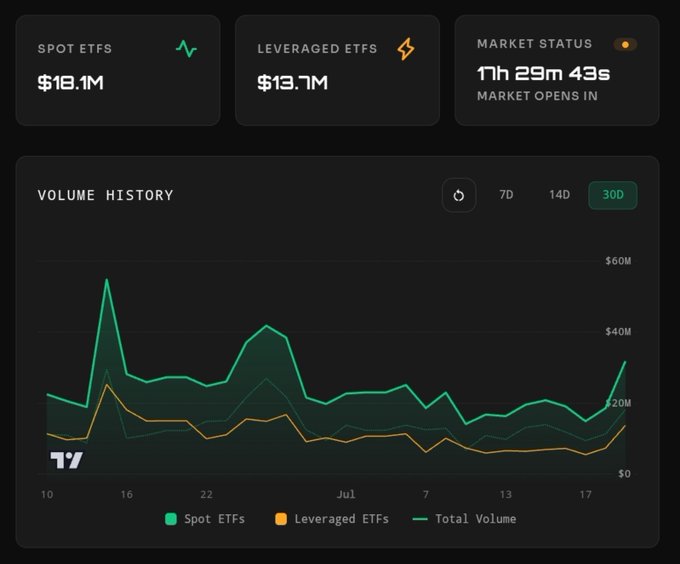Click the 13 x-axis date label

click(x=505, y=494)
